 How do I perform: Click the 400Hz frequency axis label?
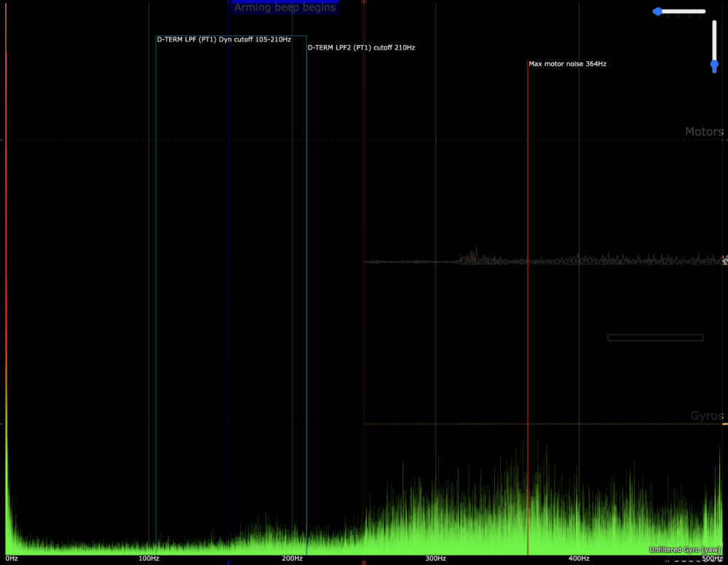click(579, 558)
